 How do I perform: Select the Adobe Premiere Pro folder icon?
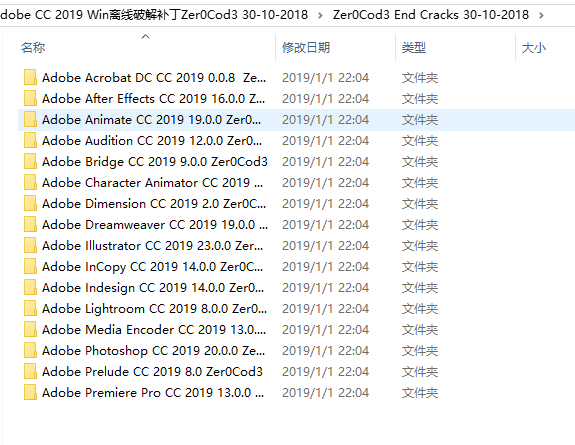(x=30, y=393)
